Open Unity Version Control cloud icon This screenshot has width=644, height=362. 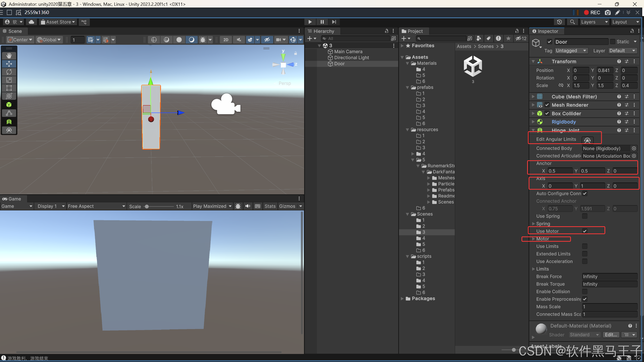[x=31, y=22]
